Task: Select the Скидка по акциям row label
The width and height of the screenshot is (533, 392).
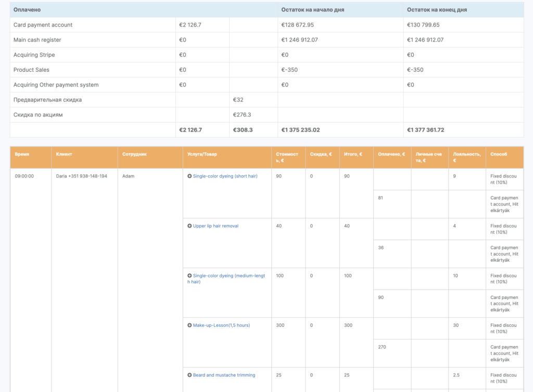Action: 38,115
